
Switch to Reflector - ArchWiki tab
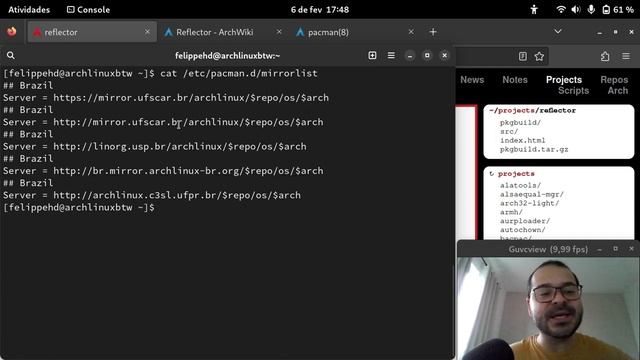(x=222, y=32)
